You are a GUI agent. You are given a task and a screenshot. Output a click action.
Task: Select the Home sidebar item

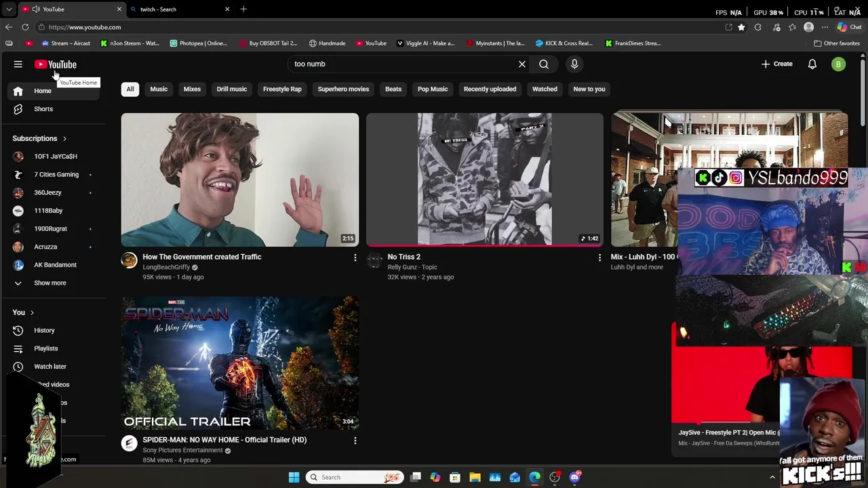pyautogui.click(x=53, y=91)
